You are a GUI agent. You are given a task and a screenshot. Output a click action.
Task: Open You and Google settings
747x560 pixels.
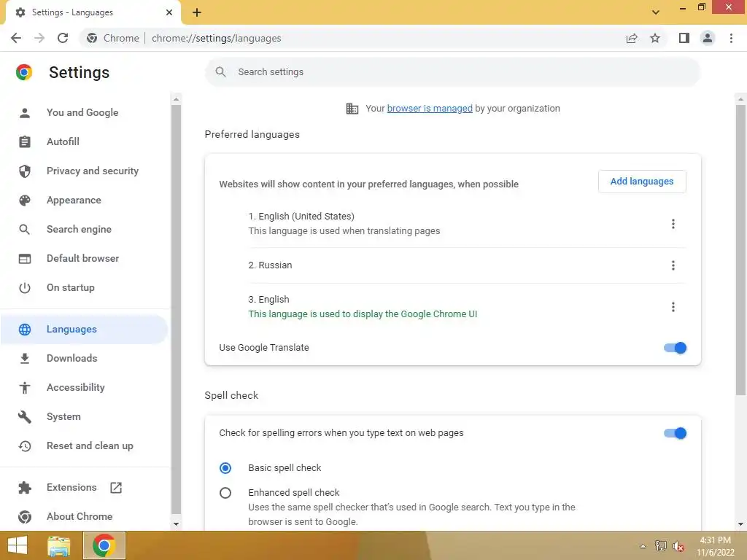coord(84,112)
